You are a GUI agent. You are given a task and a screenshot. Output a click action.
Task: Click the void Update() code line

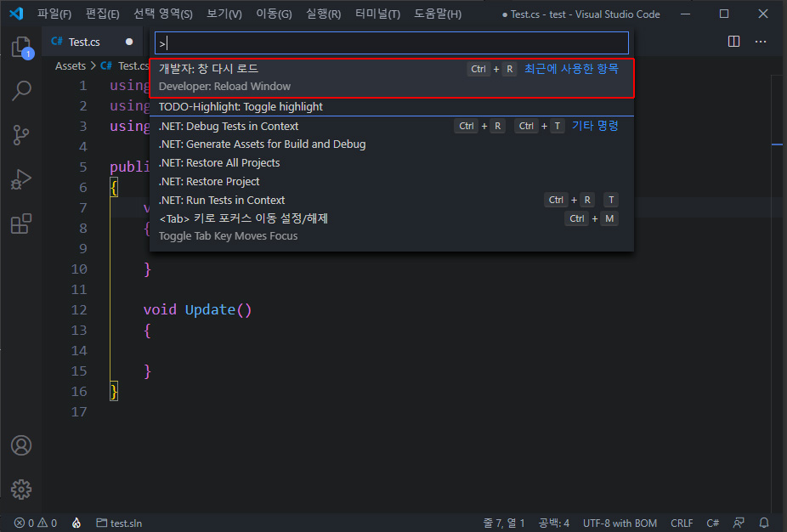197,309
